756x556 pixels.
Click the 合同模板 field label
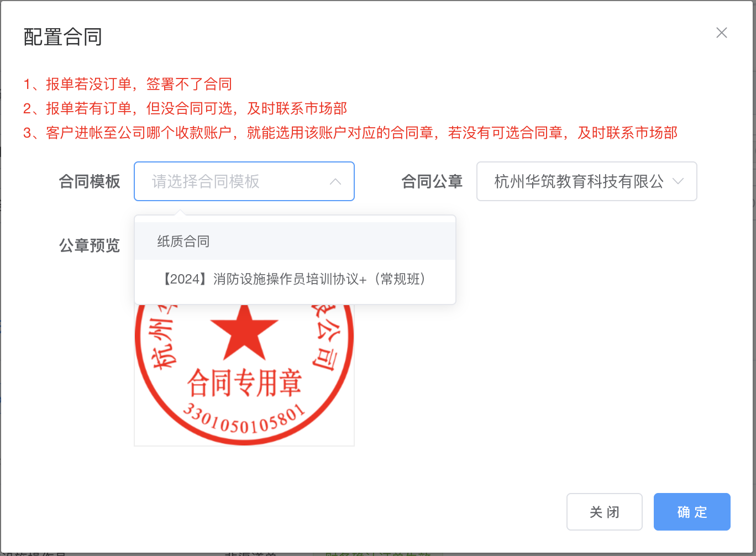90,181
